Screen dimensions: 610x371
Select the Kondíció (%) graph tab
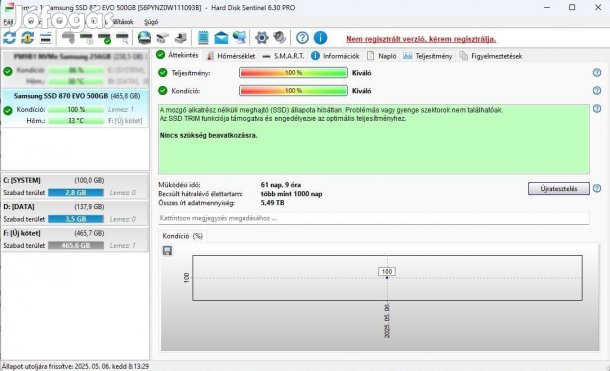point(182,236)
